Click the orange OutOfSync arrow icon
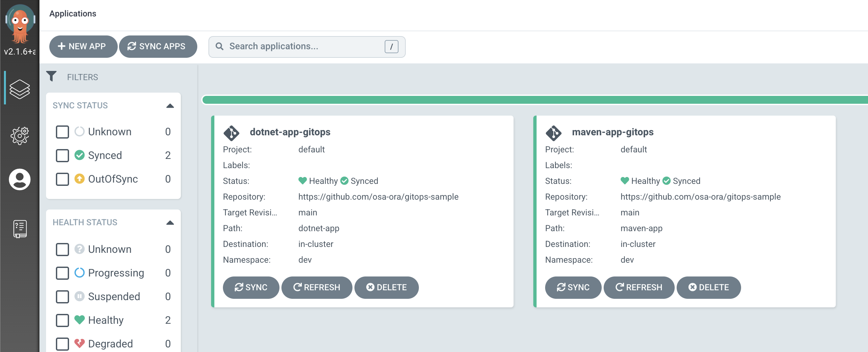The width and height of the screenshot is (868, 352). coord(80,179)
